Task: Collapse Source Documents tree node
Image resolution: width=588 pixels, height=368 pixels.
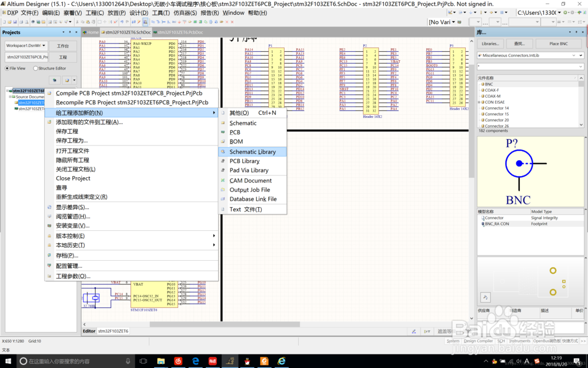Action: click(10, 97)
